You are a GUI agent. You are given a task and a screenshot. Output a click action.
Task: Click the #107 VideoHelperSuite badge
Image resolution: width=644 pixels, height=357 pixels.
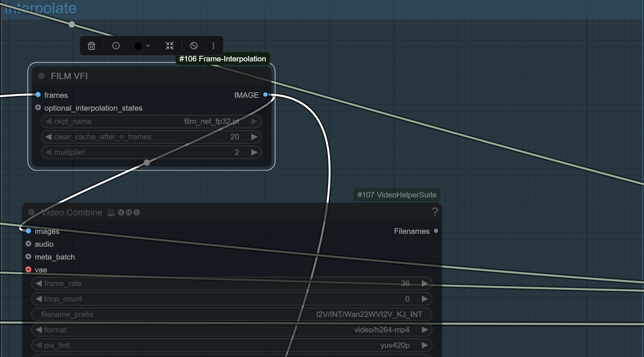click(397, 195)
